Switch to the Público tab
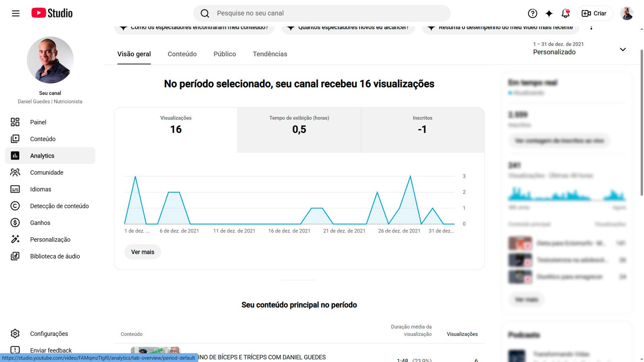The width and height of the screenshot is (644, 362). [225, 54]
